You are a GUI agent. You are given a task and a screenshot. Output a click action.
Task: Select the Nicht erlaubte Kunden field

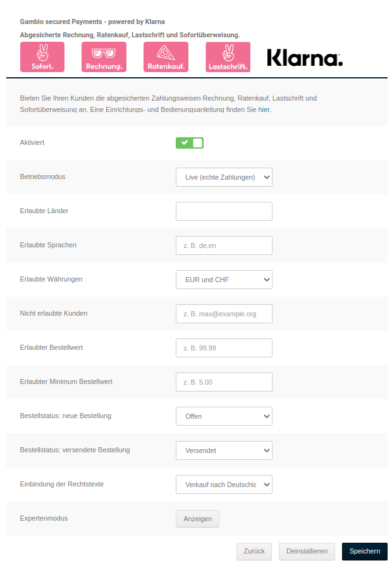[x=224, y=314]
